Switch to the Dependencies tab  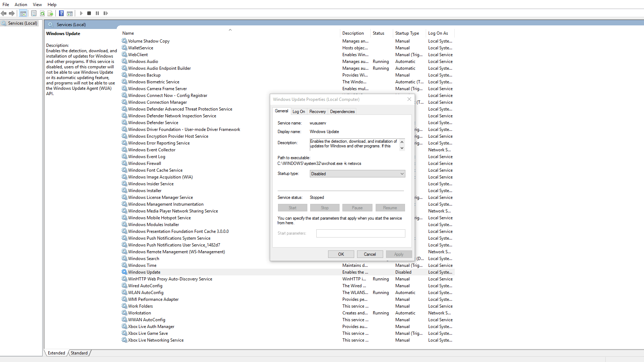click(x=342, y=112)
